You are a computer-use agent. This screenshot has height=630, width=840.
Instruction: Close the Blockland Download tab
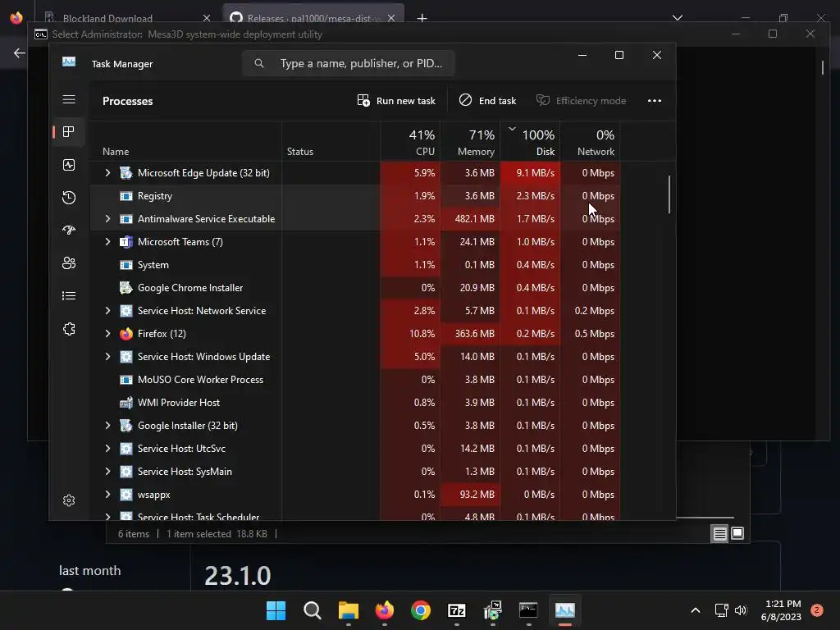[207, 18]
